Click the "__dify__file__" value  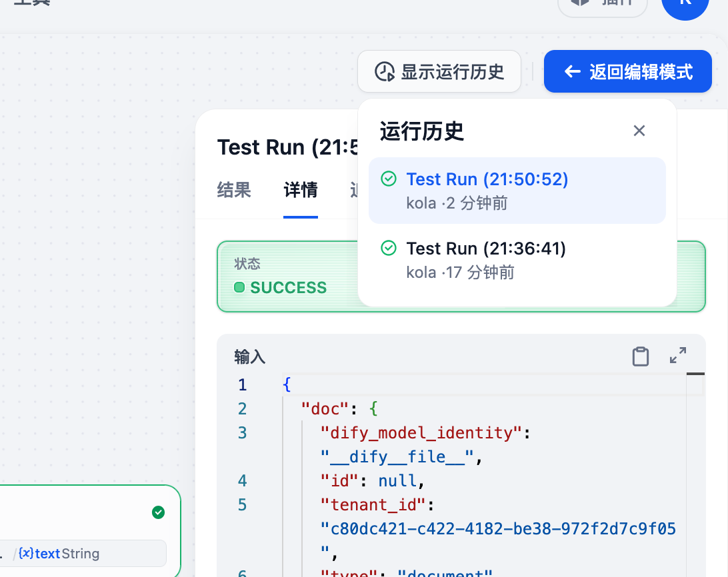tap(397, 457)
